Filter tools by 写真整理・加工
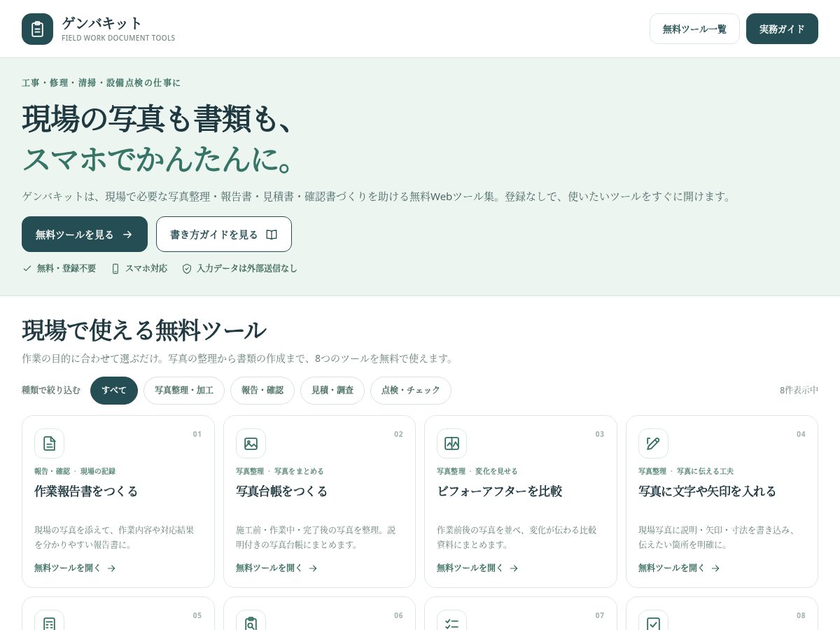Image resolution: width=840 pixels, height=630 pixels. (184, 391)
